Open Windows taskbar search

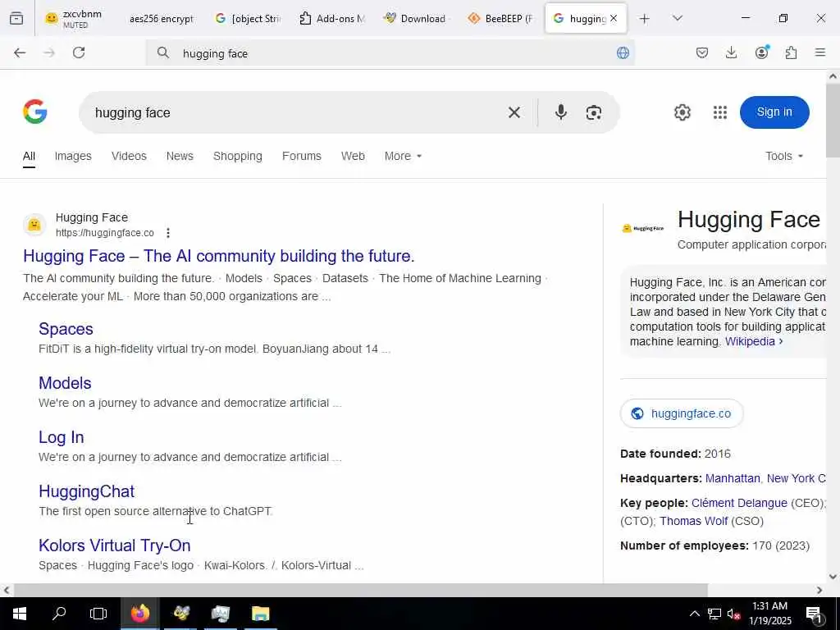click(59, 614)
